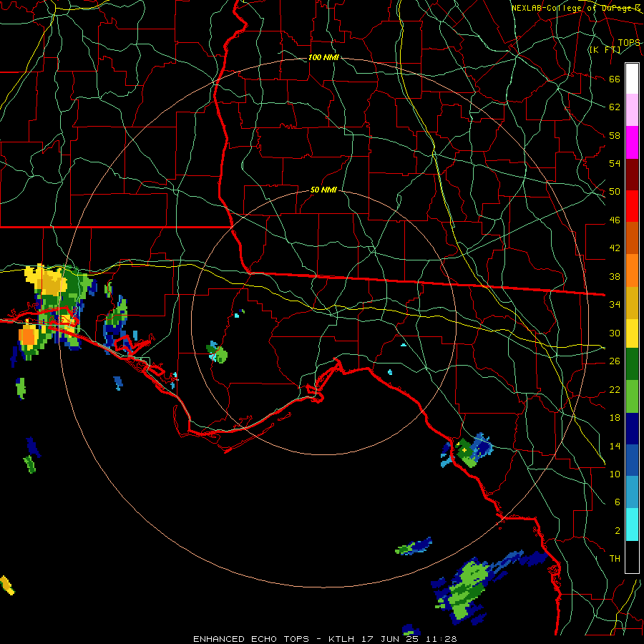Click the TOPS legend title
The image size is (644, 644).
coord(629,42)
